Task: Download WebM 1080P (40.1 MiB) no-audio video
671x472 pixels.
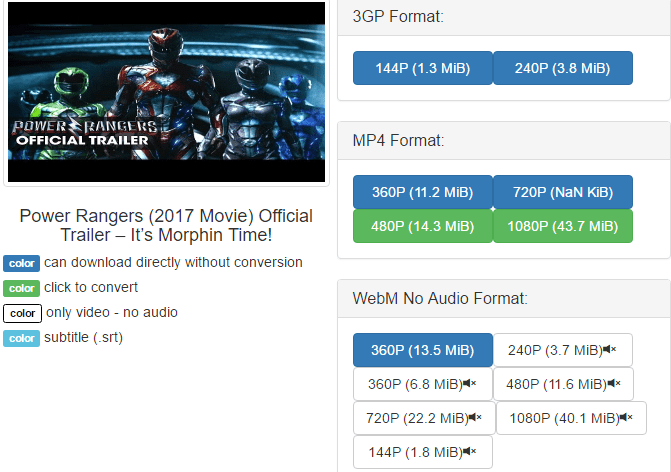Action: 571,418
